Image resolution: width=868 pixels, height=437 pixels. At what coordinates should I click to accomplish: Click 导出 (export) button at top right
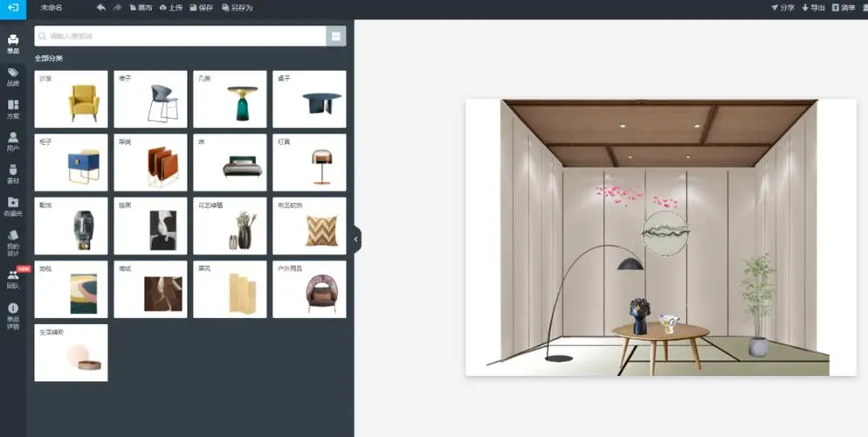(x=813, y=8)
